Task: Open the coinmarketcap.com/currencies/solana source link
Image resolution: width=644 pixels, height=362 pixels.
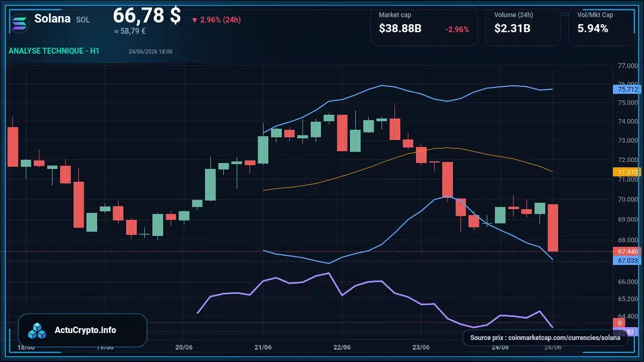Action: (x=563, y=338)
